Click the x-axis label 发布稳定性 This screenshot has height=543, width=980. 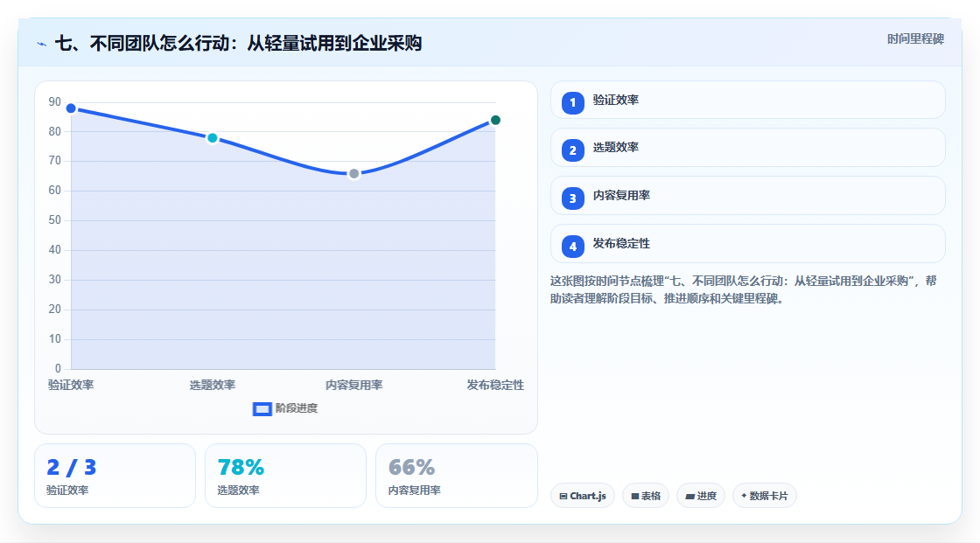pyautogui.click(x=495, y=386)
